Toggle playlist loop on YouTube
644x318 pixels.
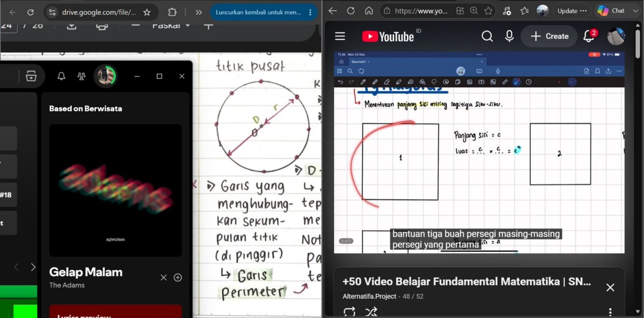pos(349,311)
